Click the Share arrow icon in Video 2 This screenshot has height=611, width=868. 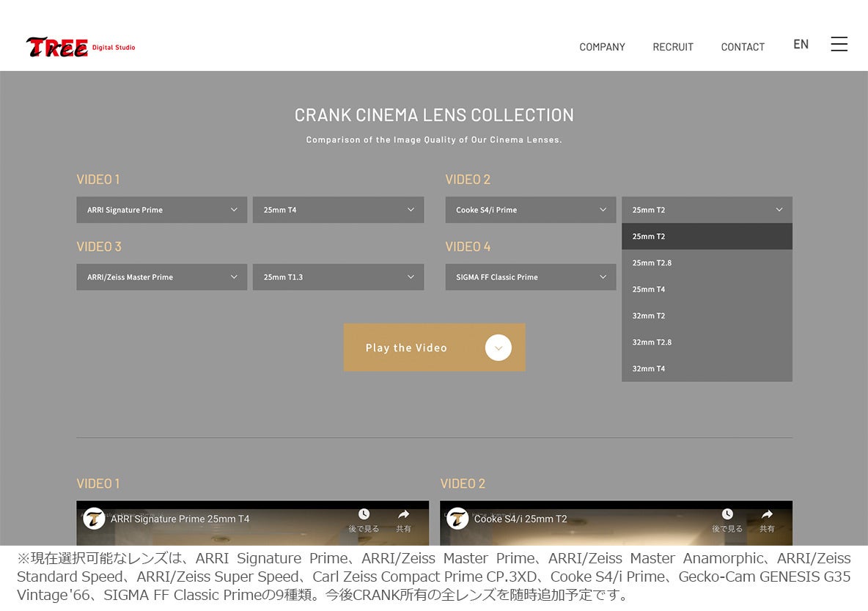(x=768, y=514)
